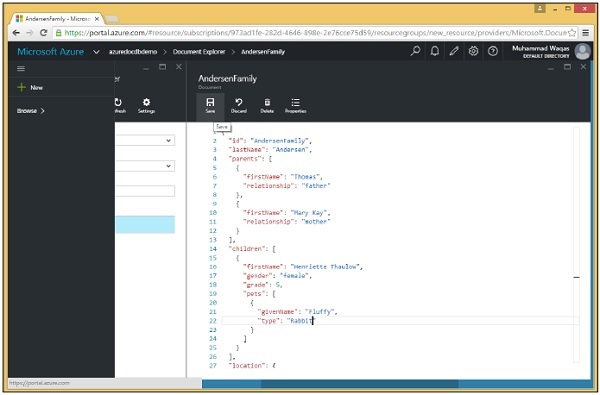The height and width of the screenshot is (395, 600).
Task: Navigate to azuredocdbdemo breadcrumb
Action: pyautogui.click(x=133, y=52)
